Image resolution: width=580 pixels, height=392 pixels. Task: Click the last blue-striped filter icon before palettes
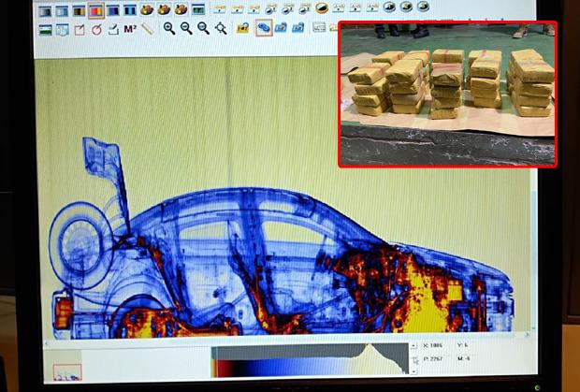(x=130, y=11)
